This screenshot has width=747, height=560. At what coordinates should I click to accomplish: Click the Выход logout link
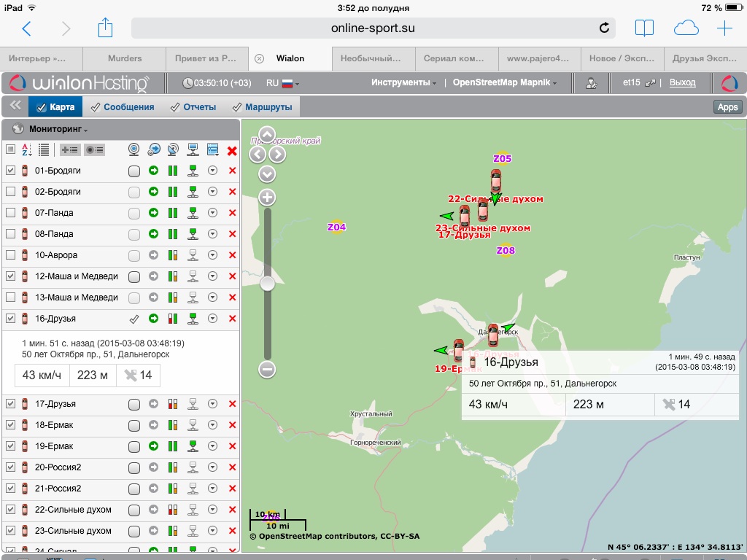[682, 83]
